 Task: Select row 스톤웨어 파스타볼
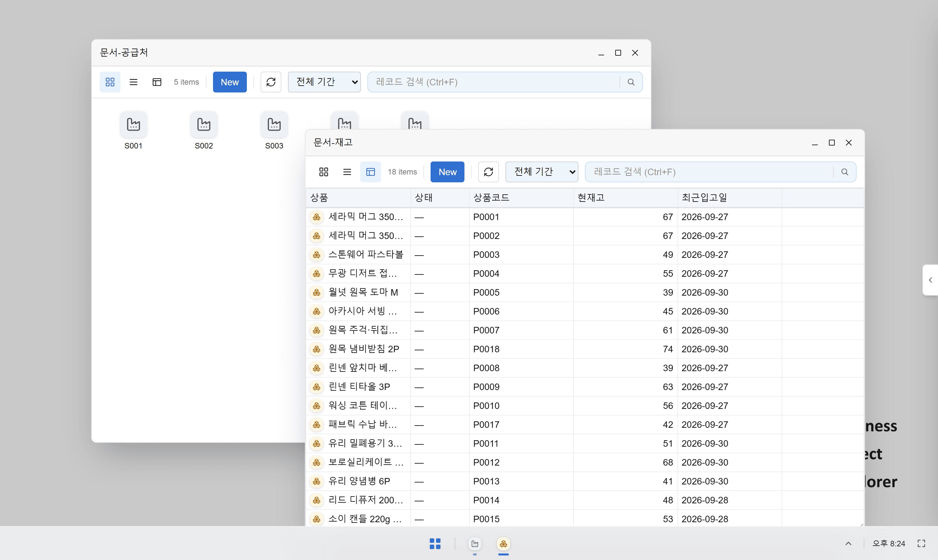[585, 255]
